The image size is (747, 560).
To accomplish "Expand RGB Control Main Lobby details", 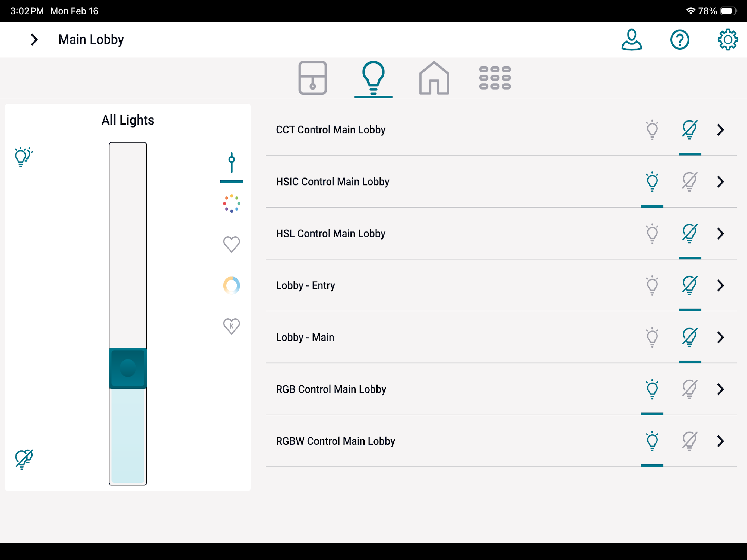I will [720, 390].
